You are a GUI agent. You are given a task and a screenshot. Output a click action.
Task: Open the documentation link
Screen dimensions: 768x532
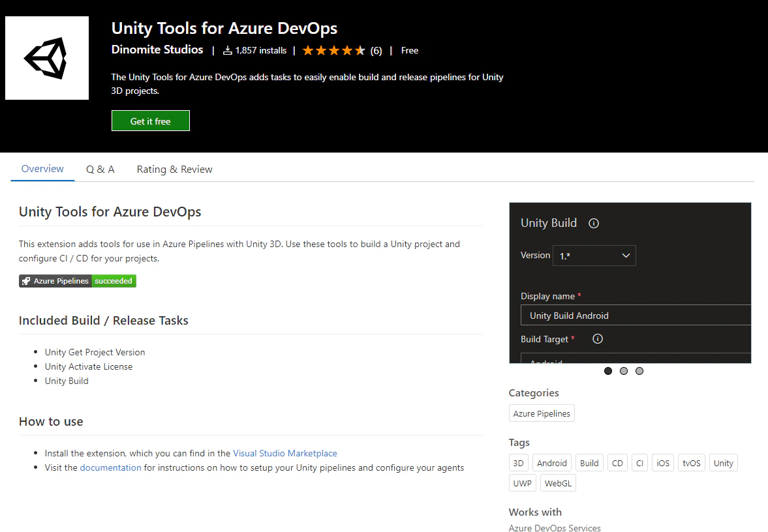click(111, 467)
